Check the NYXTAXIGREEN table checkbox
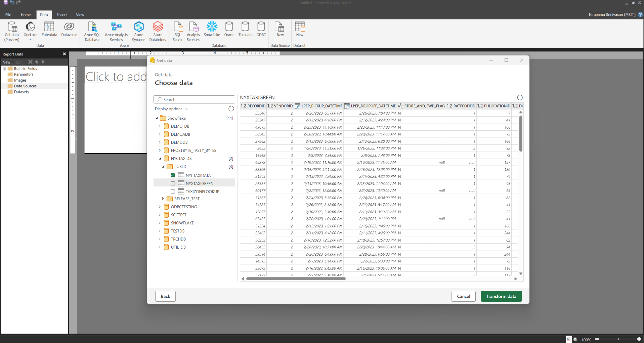644x343 pixels. coord(173,183)
